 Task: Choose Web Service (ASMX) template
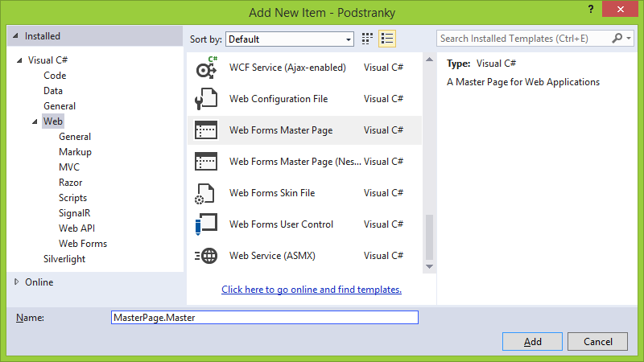[x=304, y=256]
